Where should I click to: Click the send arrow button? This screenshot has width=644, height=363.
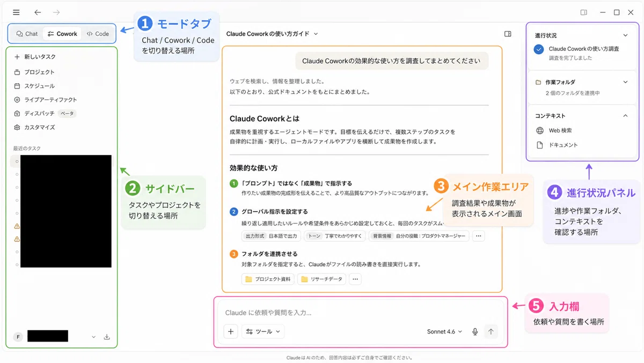click(491, 332)
